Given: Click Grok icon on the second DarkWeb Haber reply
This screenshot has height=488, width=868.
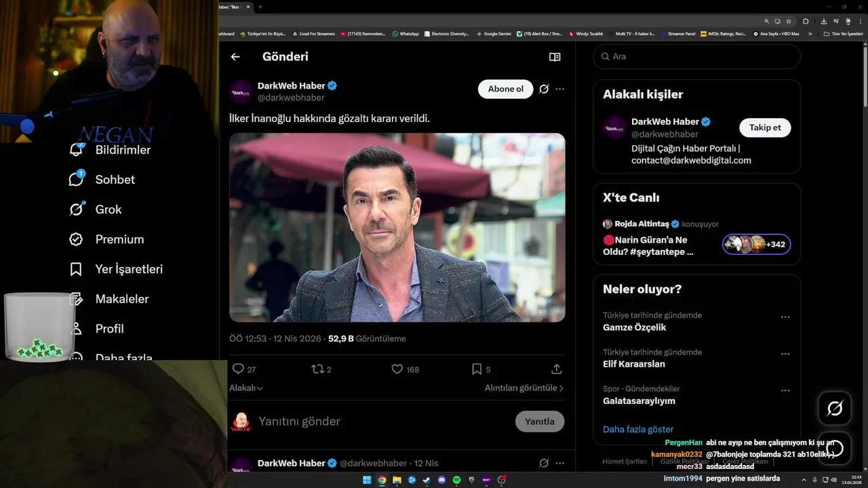Looking at the screenshot, I should click(x=544, y=463).
